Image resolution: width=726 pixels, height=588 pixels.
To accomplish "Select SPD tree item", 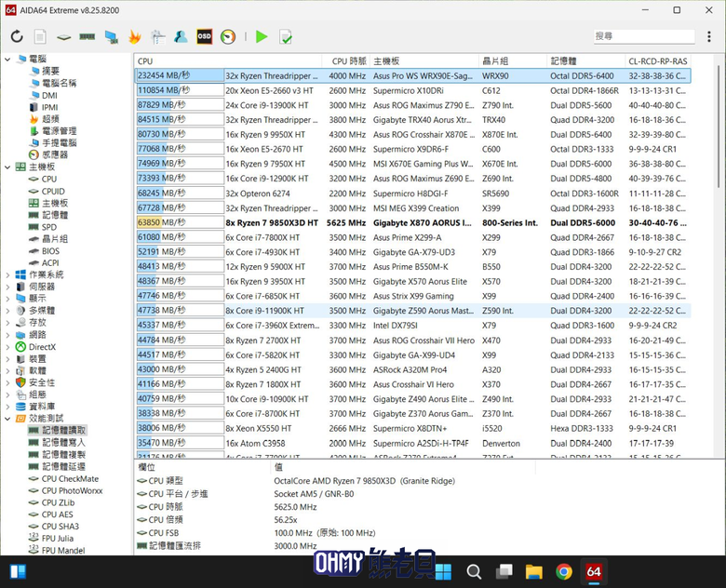I will [x=49, y=227].
